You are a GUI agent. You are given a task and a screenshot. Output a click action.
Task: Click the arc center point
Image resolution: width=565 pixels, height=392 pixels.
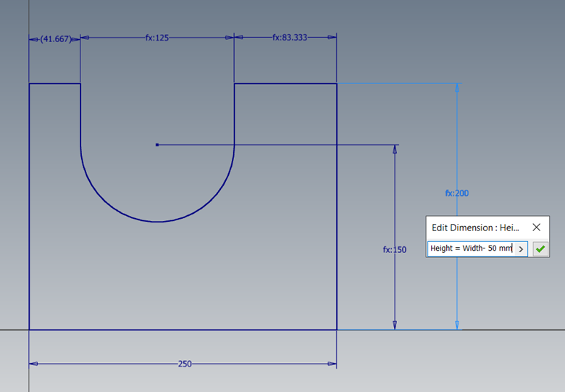pos(157,145)
